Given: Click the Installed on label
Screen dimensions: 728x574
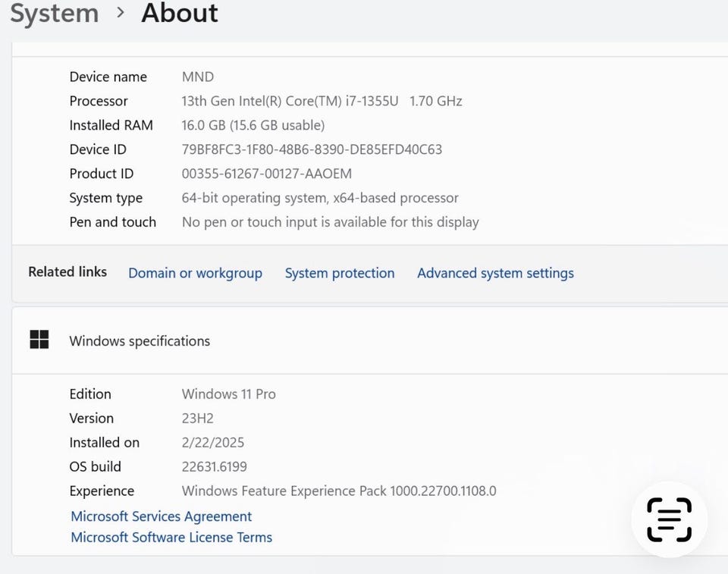Looking at the screenshot, I should click(105, 443).
